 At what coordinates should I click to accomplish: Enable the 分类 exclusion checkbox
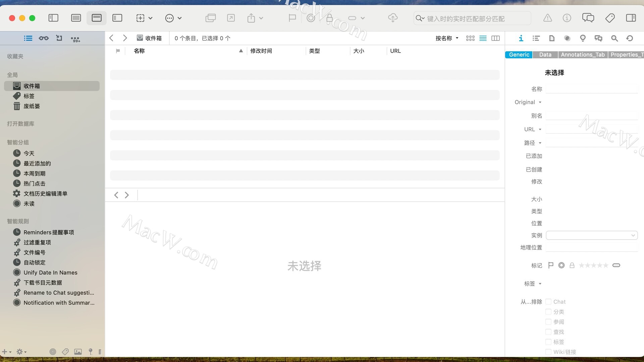[x=548, y=312]
